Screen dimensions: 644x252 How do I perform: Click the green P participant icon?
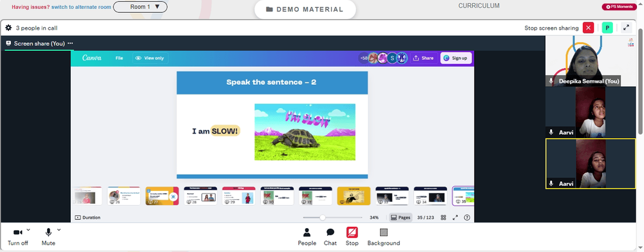tap(607, 28)
